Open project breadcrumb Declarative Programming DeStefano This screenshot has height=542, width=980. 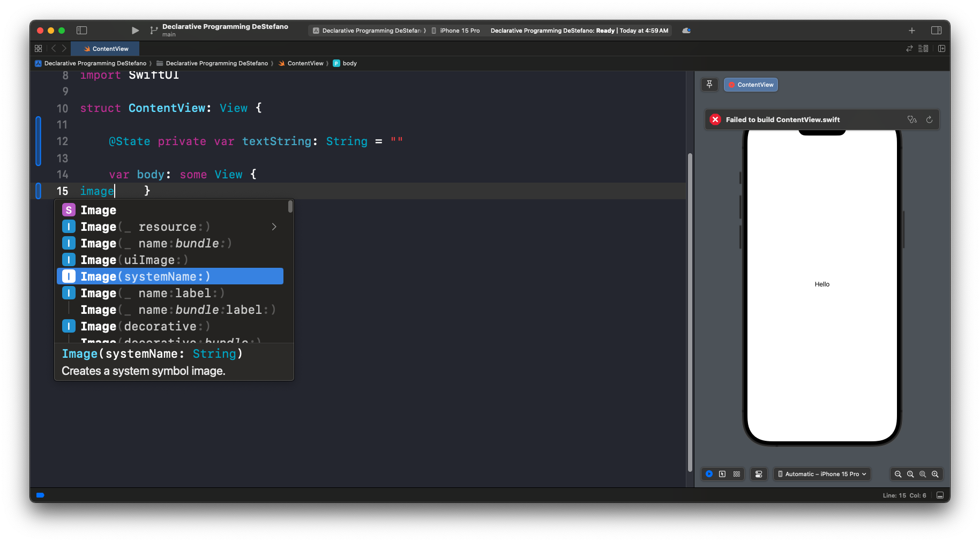91,63
